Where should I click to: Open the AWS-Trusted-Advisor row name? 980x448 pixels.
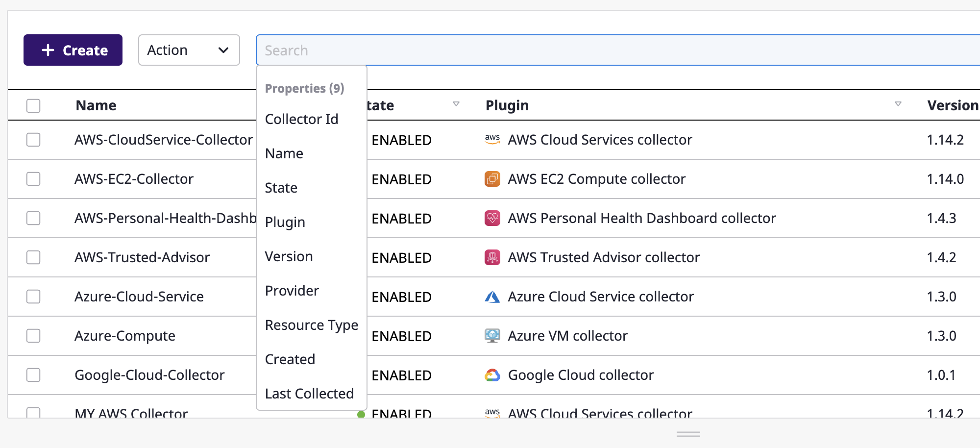(142, 257)
